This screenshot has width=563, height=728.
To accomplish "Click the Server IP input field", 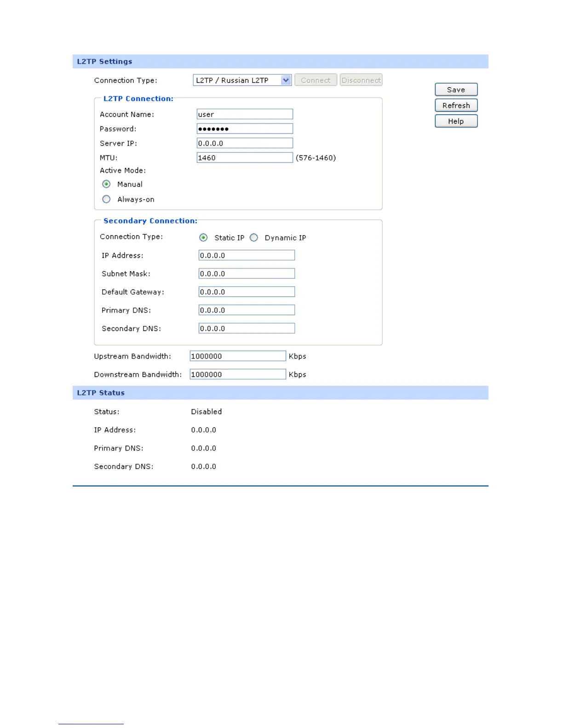I will pos(245,143).
